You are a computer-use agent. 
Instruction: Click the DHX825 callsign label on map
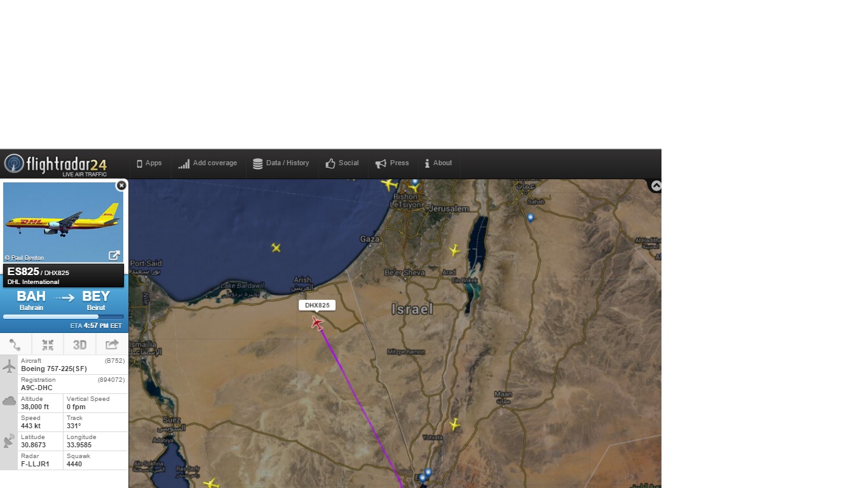[317, 306]
